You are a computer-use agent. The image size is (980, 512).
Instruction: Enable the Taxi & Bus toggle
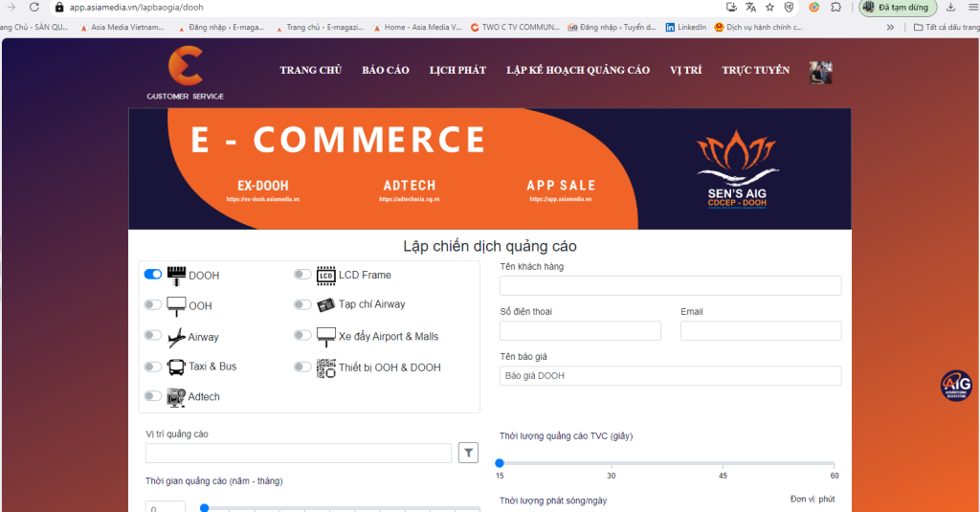coord(153,367)
